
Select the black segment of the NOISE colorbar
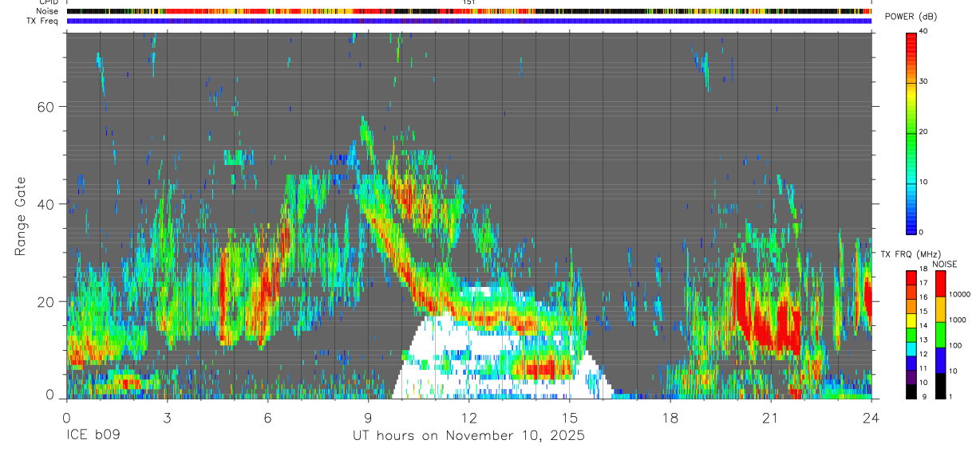tap(939, 386)
